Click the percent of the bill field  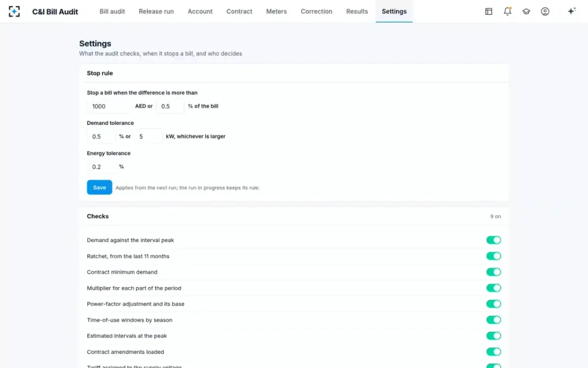(170, 106)
